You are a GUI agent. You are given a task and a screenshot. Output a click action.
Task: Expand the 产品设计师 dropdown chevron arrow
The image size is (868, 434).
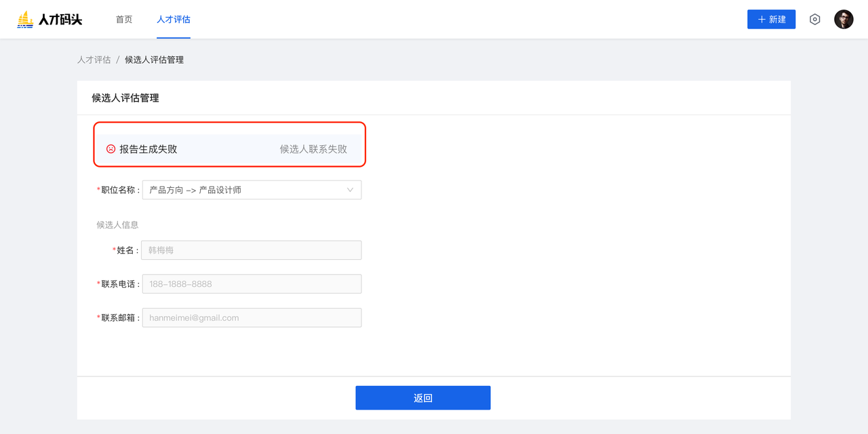pos(350,190)
